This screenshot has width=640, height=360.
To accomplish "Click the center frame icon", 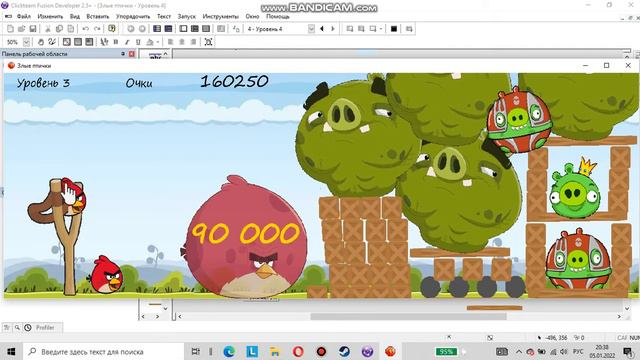I will [208, 42].
